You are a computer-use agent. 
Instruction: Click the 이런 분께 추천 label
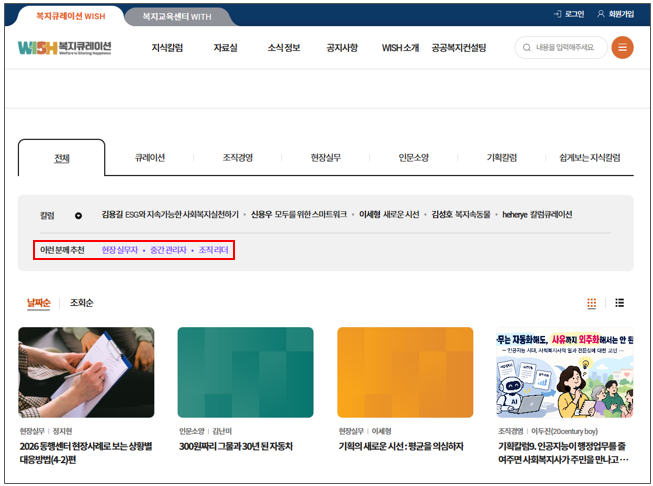pyautogui.click(x=62, y=250)
